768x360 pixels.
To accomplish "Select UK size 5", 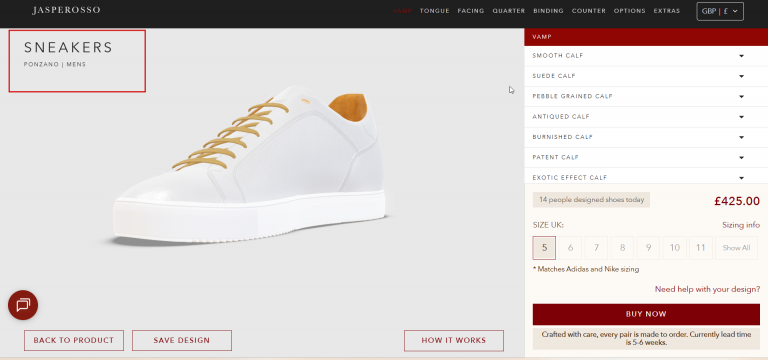I will point(544,248).
